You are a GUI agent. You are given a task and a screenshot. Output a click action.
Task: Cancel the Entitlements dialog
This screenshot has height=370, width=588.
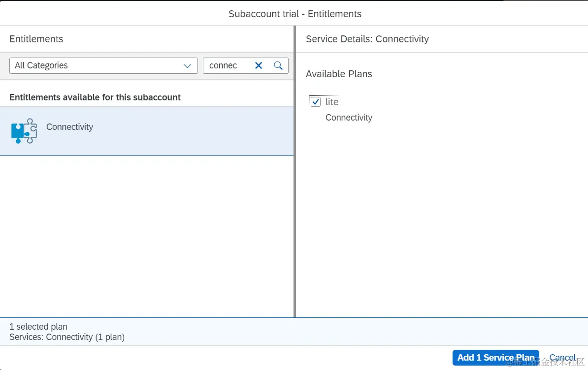click(562, 358)
